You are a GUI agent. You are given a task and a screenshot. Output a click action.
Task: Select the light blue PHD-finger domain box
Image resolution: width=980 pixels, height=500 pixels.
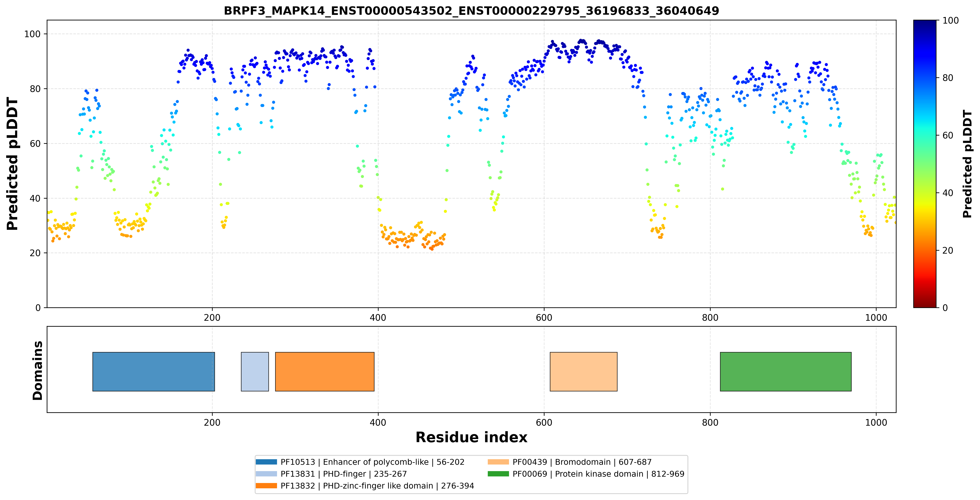[255, 371]
